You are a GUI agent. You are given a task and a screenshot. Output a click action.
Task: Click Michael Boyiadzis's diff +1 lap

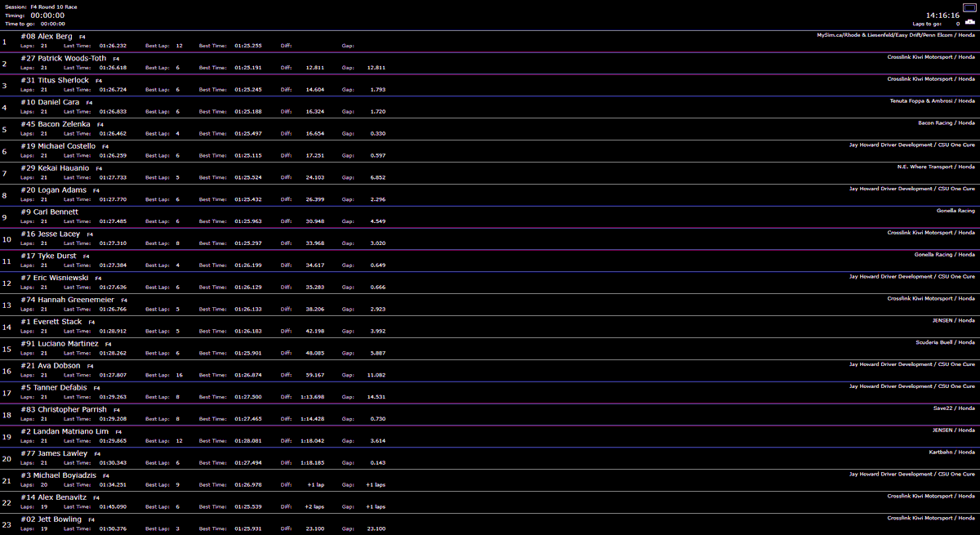pyautogui.click(x=315, y=484)
